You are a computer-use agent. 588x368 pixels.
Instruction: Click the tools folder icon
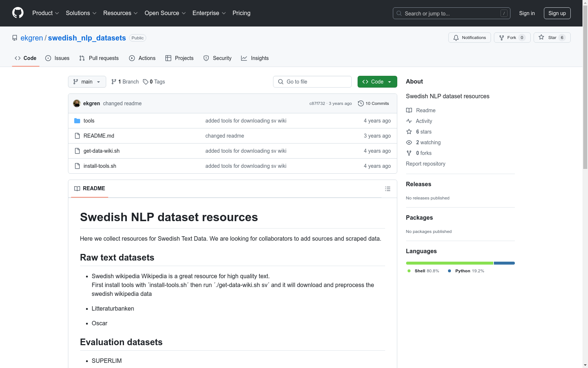77,121
